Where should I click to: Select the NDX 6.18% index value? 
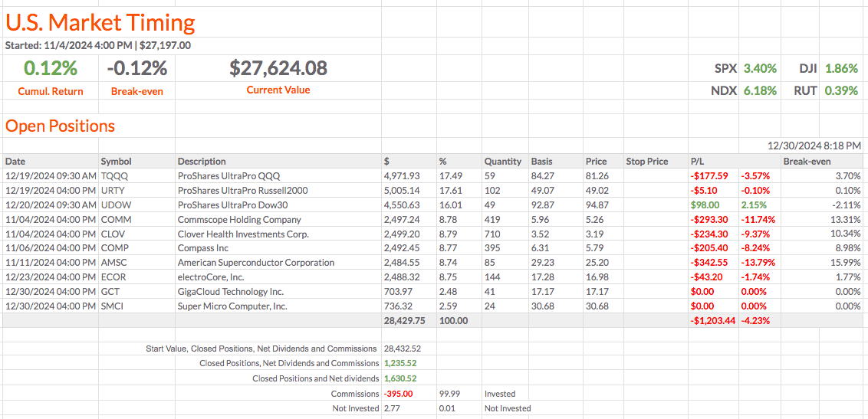pyautogui.click(x=760, y=90)
